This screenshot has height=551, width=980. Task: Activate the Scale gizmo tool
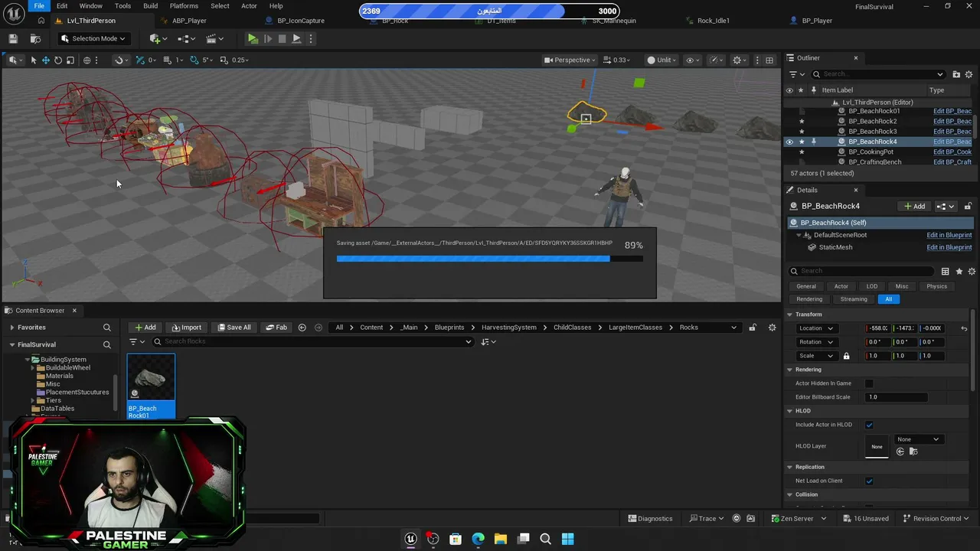point(70,60)
